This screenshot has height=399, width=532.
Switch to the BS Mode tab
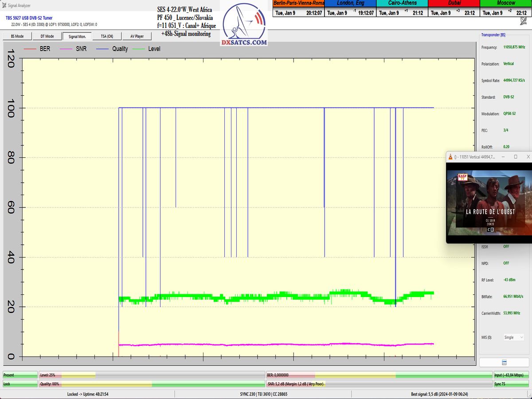point(16,36)
